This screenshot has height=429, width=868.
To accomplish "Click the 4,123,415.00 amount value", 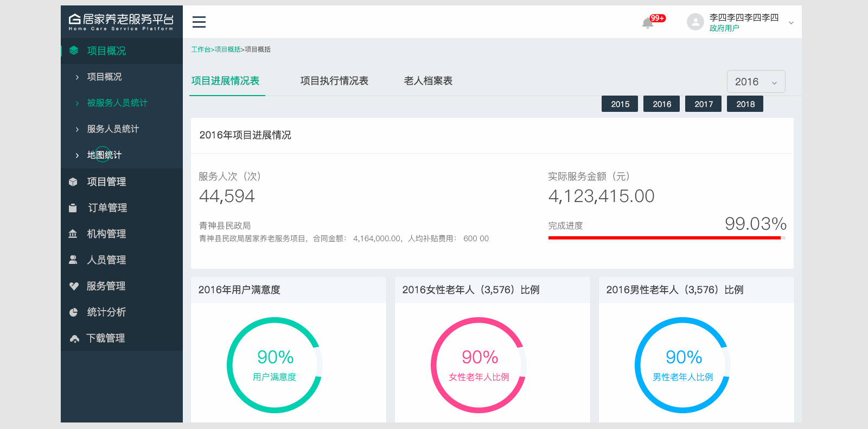I will point(602,196).
